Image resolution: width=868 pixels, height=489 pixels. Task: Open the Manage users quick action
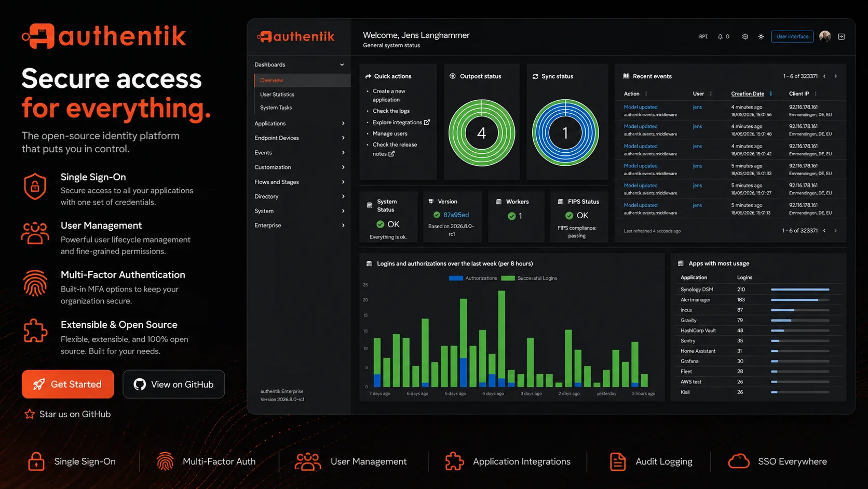point(390,134)
